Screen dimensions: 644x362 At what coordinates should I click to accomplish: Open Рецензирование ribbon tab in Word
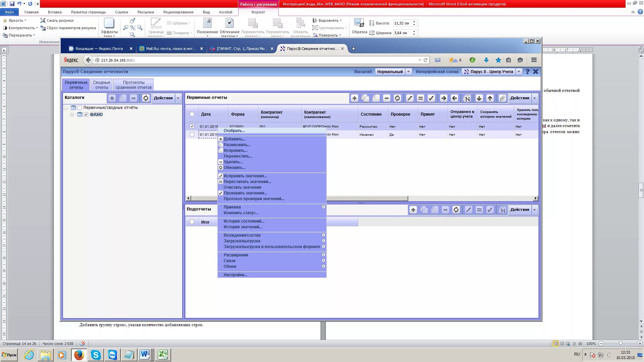click(178, 12)
